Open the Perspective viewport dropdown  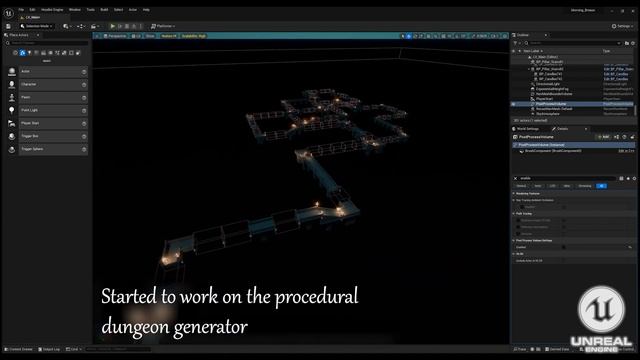click(x=115, y=36)
